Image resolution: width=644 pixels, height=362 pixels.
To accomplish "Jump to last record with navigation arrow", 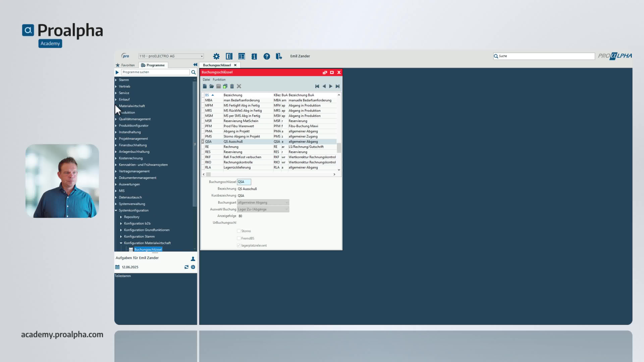I will (337, 86).
